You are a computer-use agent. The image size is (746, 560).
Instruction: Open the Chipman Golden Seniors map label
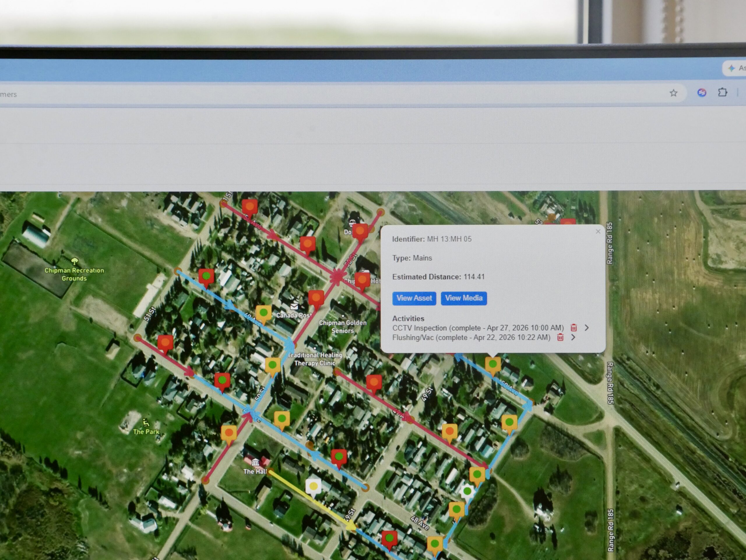343,327
